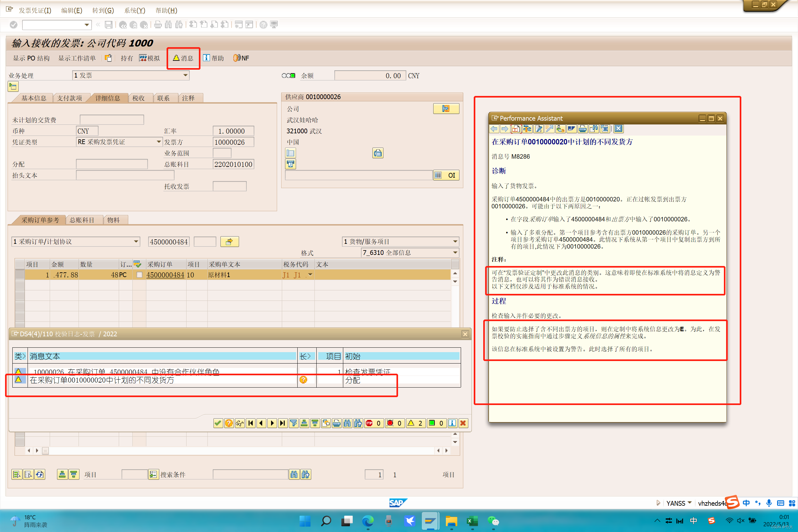Click the 类 column header in message log
This screenshot has width=798, height=532.
click(x=20, y=356)
